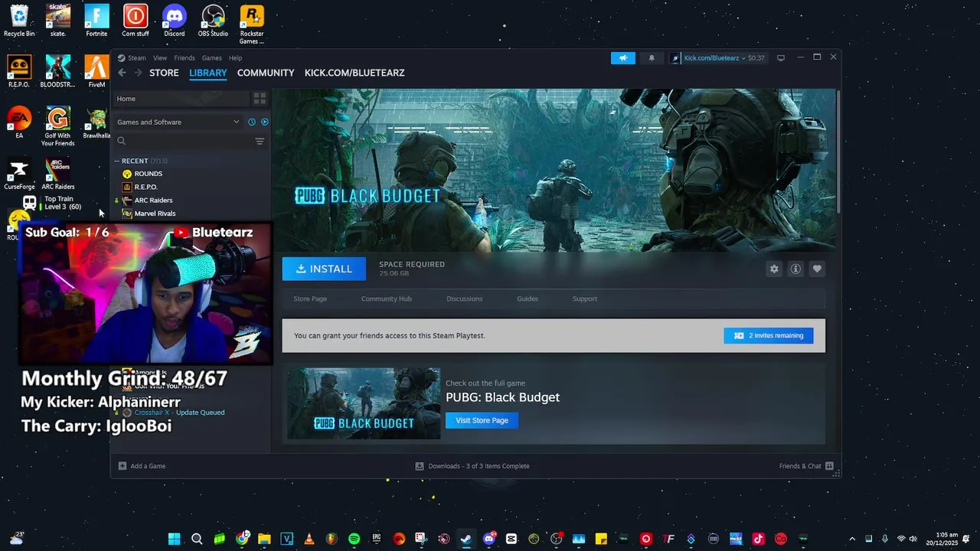
Task: Open OBS Studio desktop shortcut
Action: (213, 21)
